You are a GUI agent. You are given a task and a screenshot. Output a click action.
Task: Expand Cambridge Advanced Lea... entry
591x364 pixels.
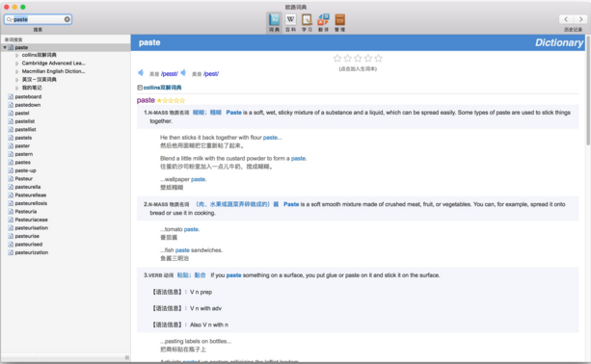(x=17, y=64)
